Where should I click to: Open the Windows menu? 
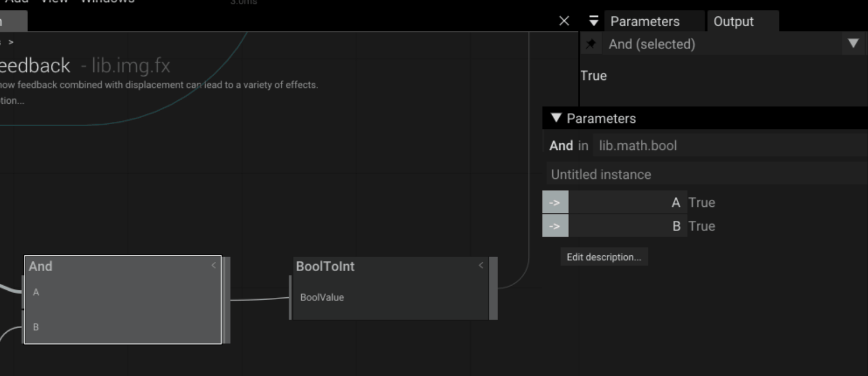pos(107,1)
